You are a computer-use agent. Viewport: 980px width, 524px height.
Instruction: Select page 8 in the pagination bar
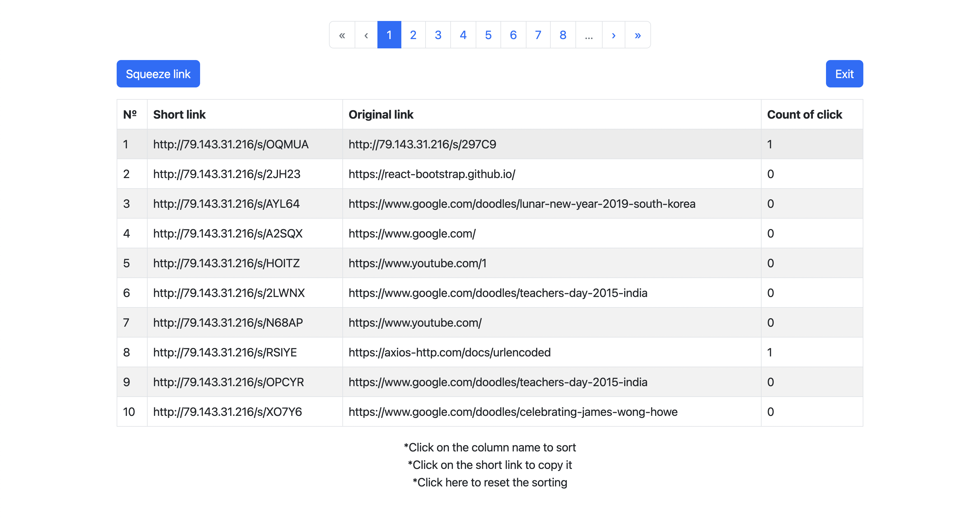pyautogui.click(x=563, y=35)
